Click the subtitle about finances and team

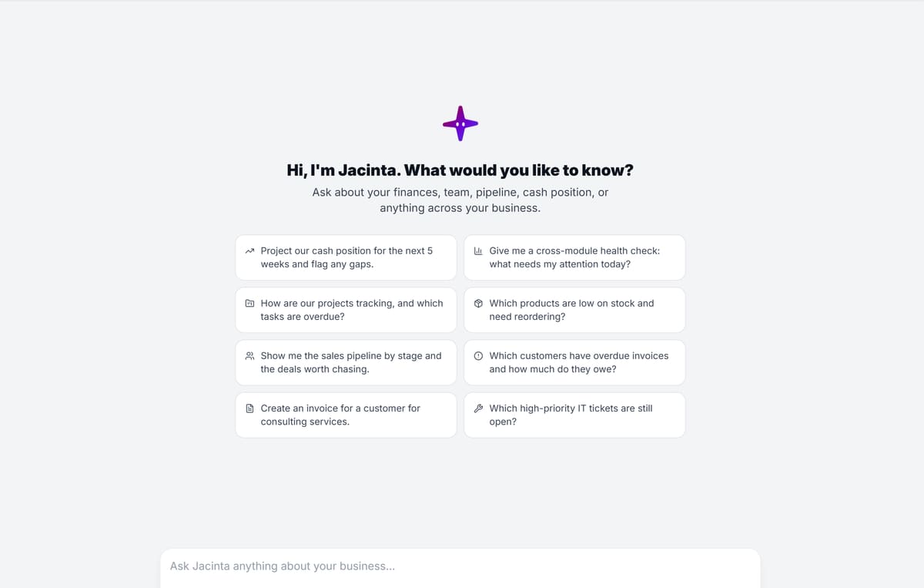coord(460,200)
